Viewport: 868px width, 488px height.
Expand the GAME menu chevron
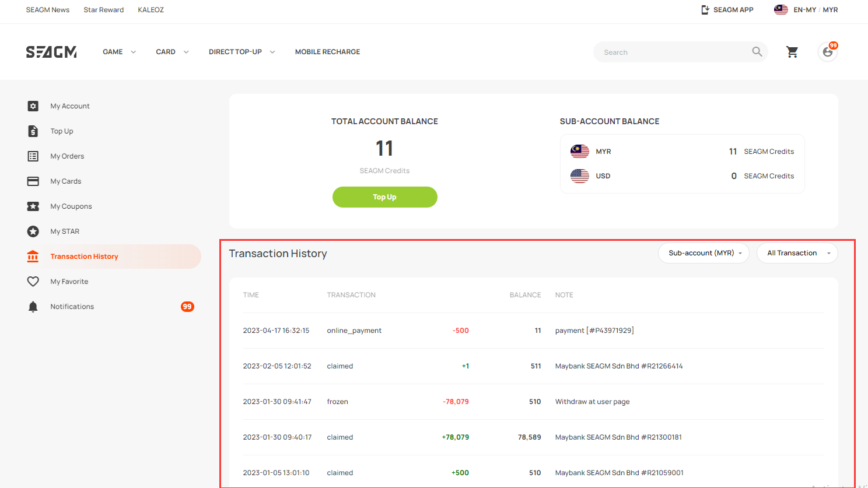click(134, 52)
